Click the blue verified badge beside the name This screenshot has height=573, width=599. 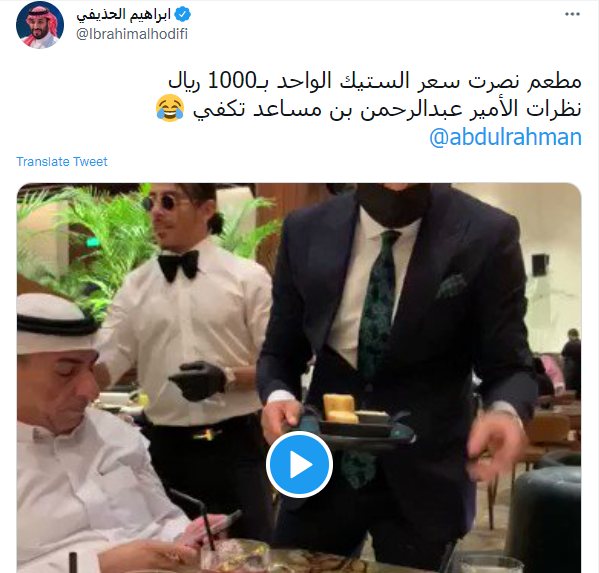click(x=183, y=15)
